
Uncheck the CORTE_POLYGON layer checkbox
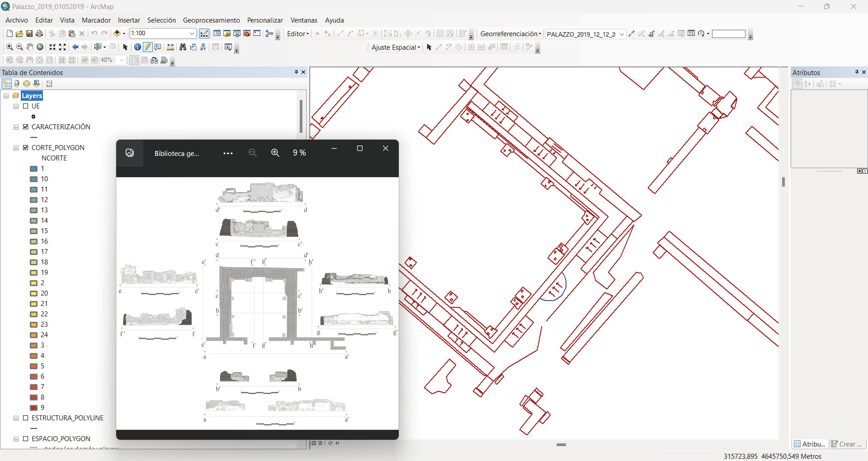tap(26, 148)
